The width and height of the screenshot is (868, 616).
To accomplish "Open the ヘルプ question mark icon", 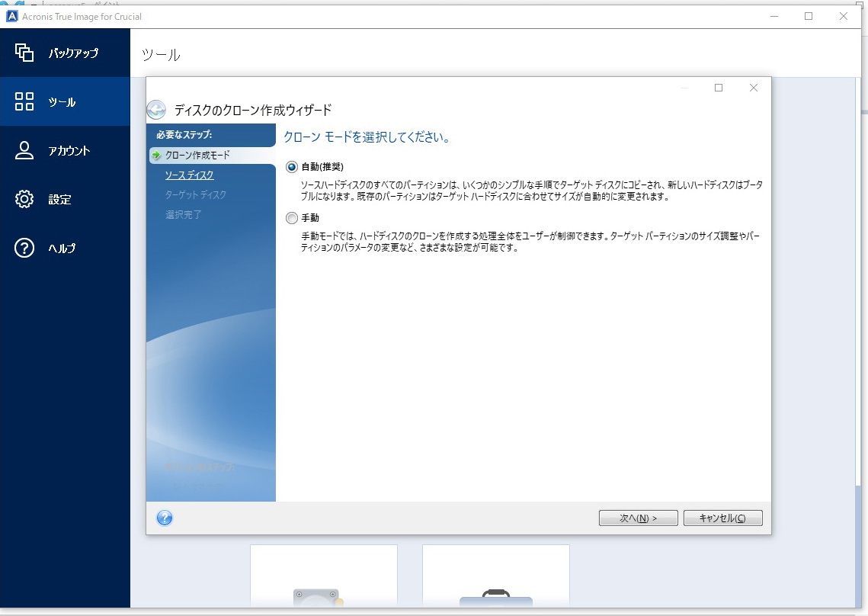I will click(x=24, y=248).
